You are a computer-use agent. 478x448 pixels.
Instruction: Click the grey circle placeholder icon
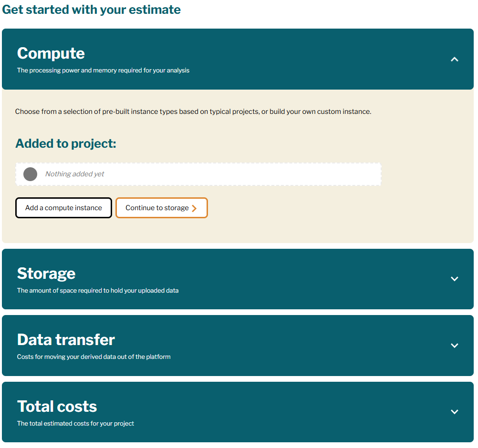pos(30,174)
